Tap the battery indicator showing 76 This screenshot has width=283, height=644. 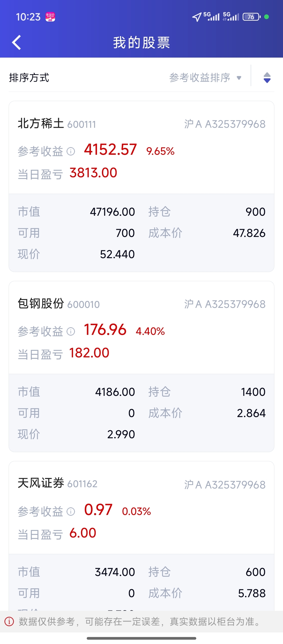pyautogui.click(x=252, y=17)
